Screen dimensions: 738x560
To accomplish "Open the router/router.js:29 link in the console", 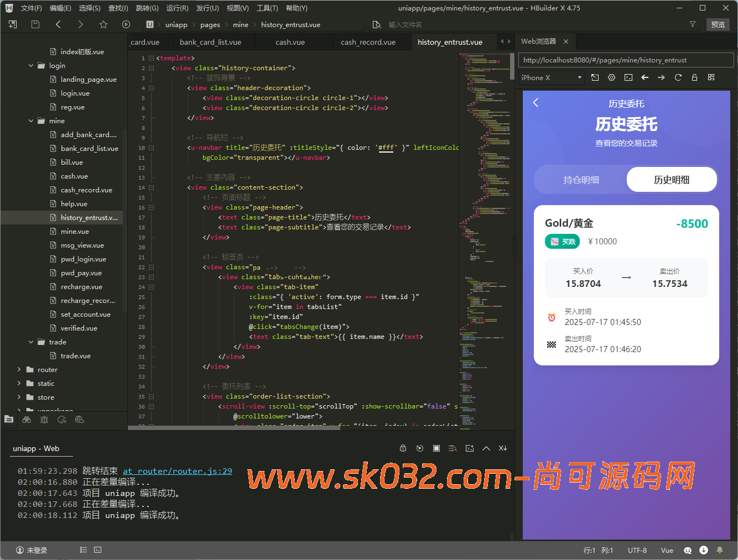I will click(177, 471).
